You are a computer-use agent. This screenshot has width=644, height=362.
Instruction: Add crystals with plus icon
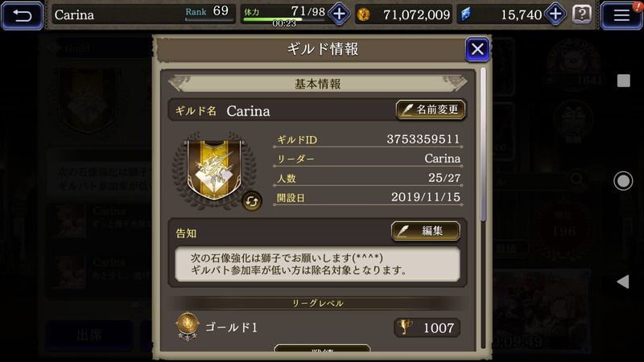(x=555, y=14)
